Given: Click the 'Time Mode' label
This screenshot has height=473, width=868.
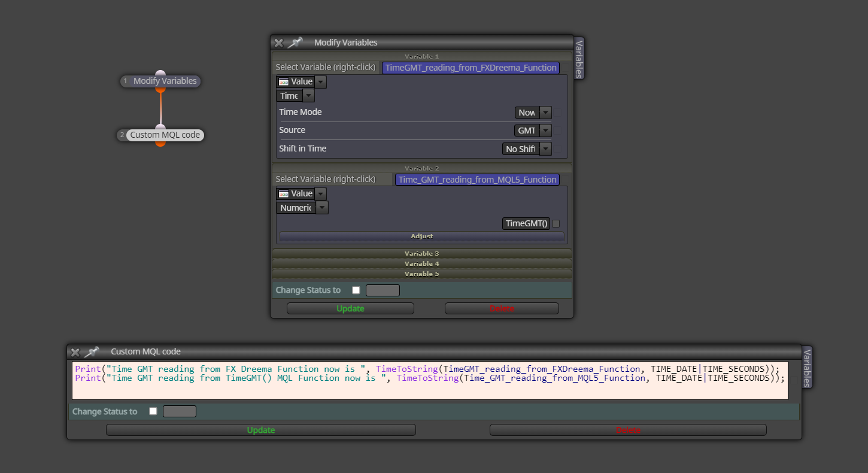Looking at the screenshot, I should 301,112.
